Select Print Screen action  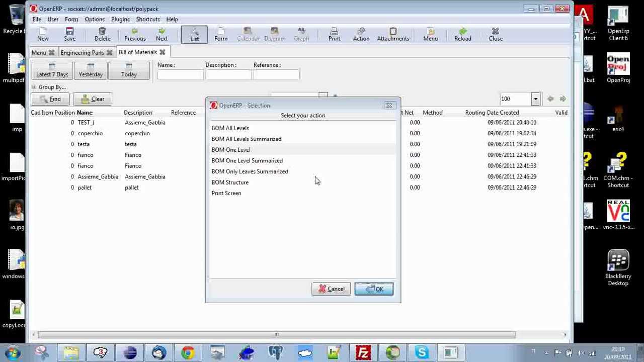click(226, 193)
